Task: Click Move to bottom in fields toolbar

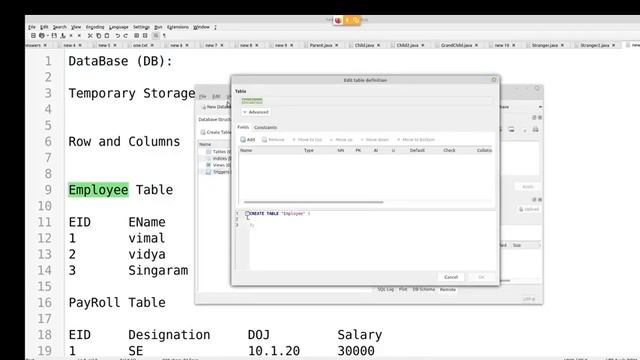Action: click(x=416, y=140)
